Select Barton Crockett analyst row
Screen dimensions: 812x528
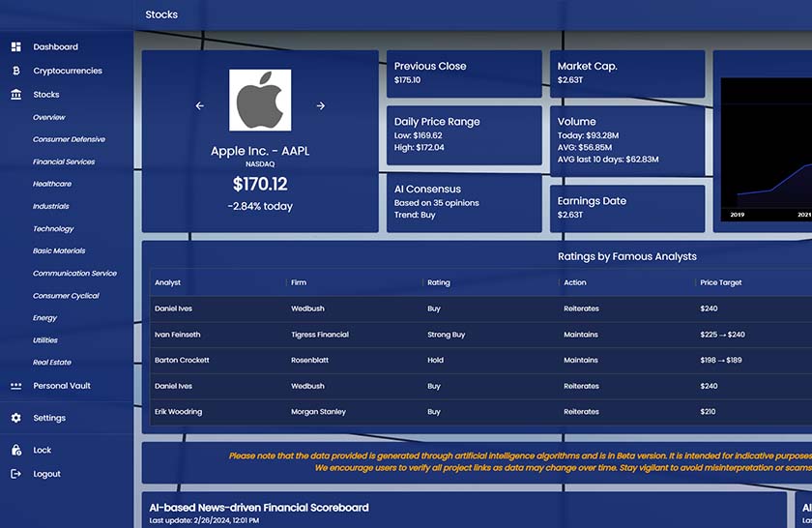click(x=480, y=360)
